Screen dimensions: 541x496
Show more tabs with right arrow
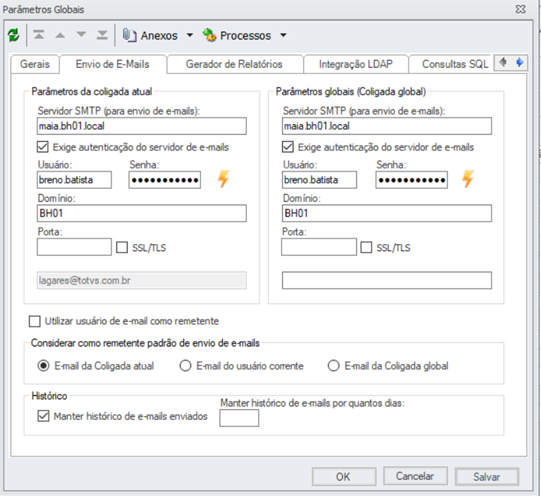click(x=520, y=63)
